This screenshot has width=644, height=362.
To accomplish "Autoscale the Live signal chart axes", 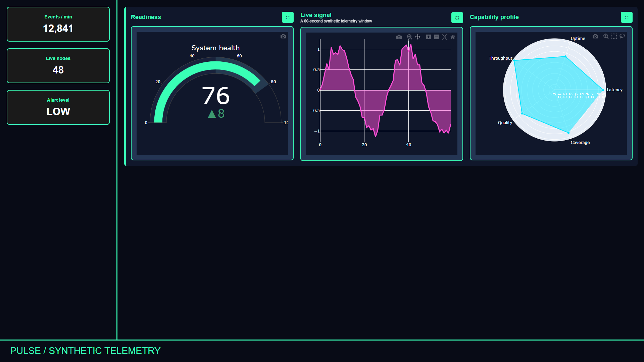I will pos(445,37).
